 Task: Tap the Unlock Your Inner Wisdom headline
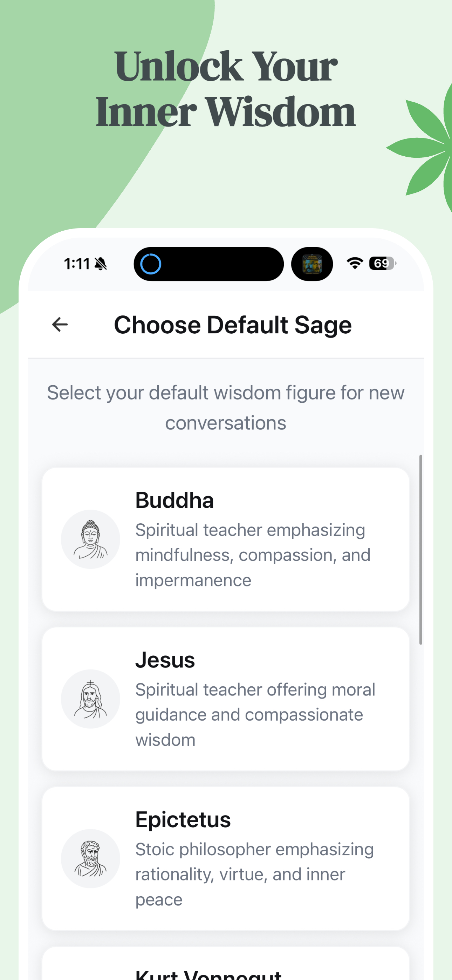226,89
